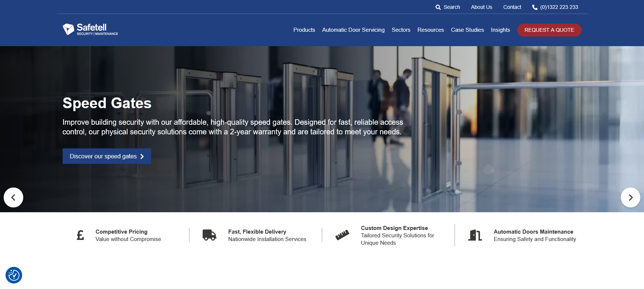Click Discover our speed gates button
Screen dimensions: 644x289
coord(107,156)
